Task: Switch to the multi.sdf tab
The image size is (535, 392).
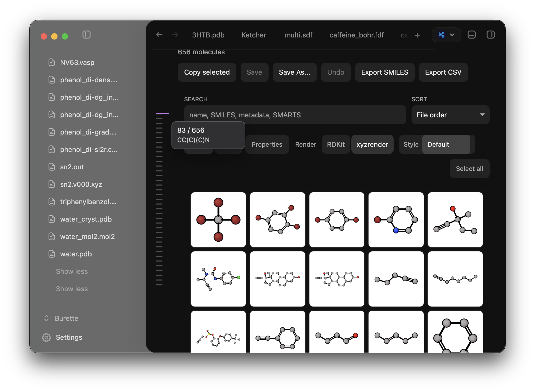Action: point(298,35)
